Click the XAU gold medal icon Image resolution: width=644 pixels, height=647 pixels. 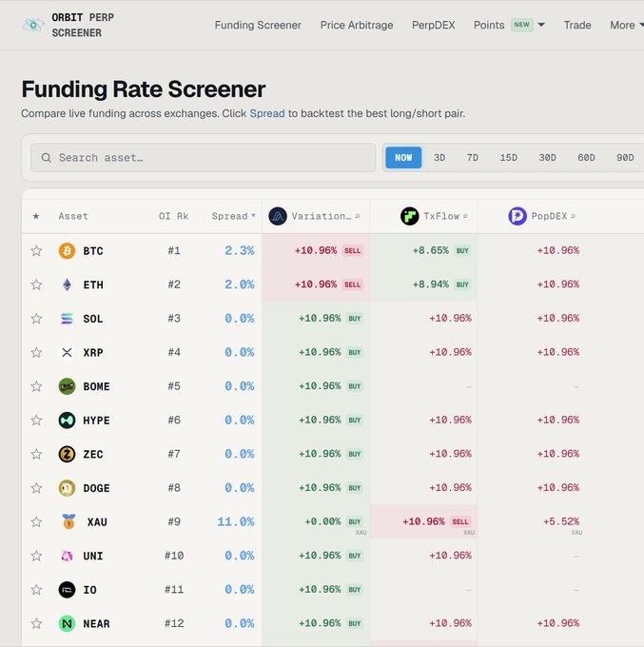(68, 521)
